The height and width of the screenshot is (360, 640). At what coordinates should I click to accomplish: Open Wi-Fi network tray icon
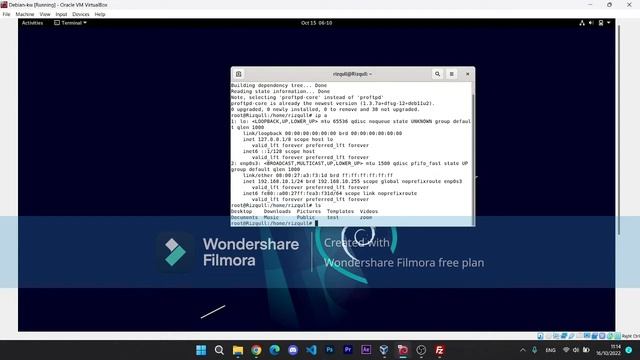click(566, 350)
